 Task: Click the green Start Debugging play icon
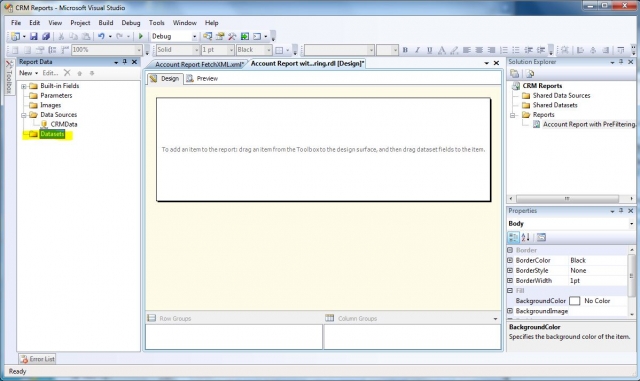141,36
